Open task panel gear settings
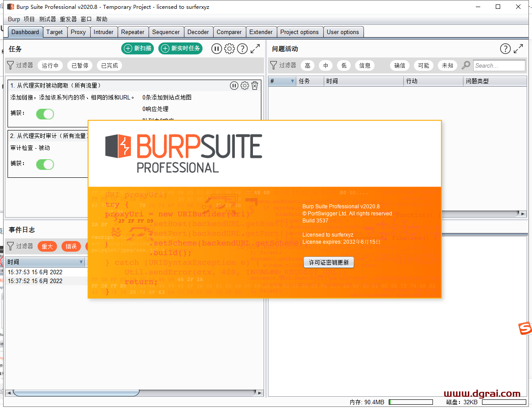This screenshot has height=410, width=532. coord(230,49)
